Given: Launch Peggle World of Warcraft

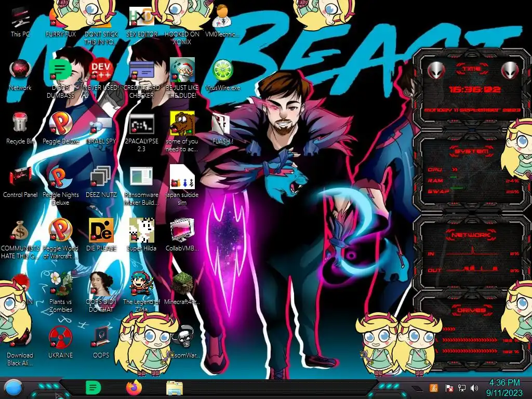Looking at the screenshot, I should point(60,239).
